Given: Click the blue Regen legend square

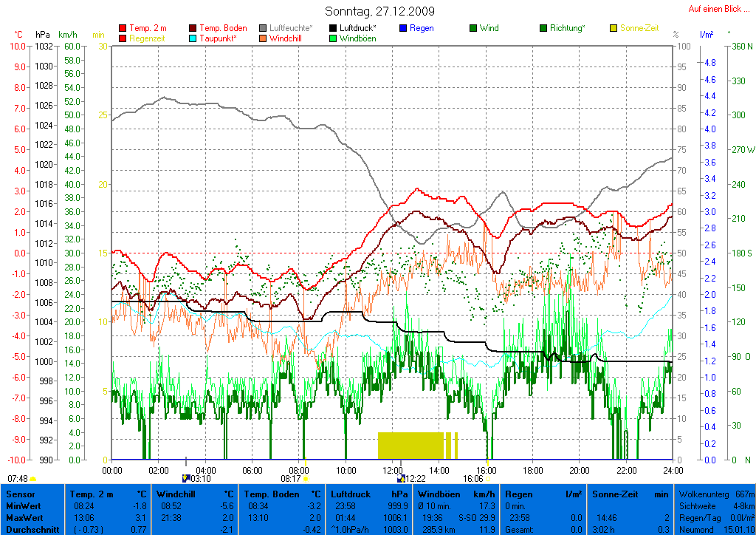Looking at the screenshot, I should pos(403,29).
